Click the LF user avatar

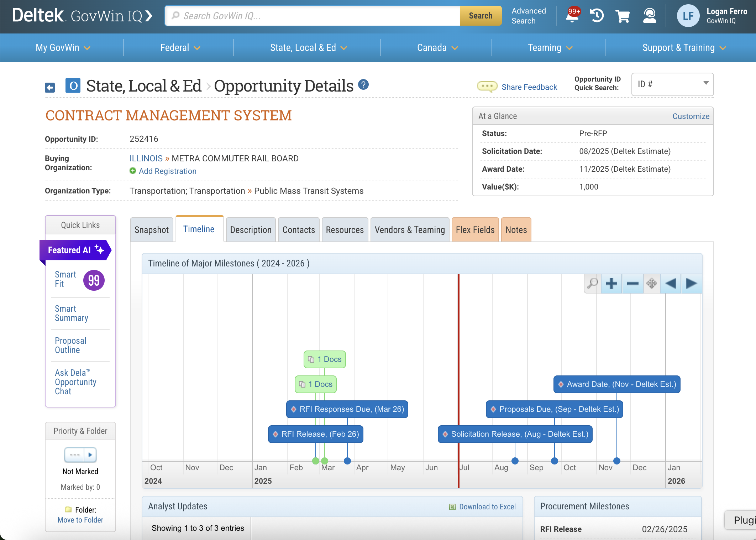pyautogui.click(x=688, y=16)
